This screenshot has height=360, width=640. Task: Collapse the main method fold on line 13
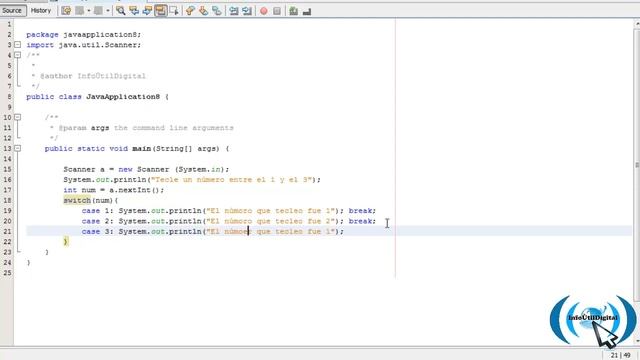tap(18, 148)
